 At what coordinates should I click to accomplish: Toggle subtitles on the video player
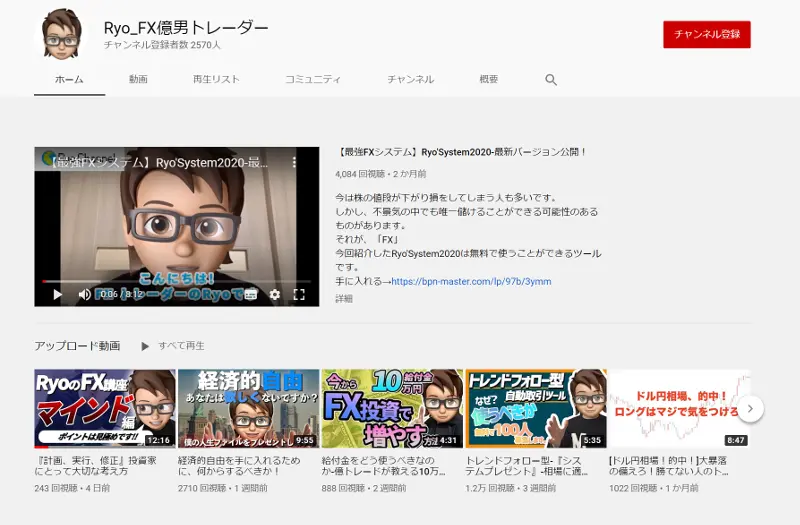tap(250, 294)
